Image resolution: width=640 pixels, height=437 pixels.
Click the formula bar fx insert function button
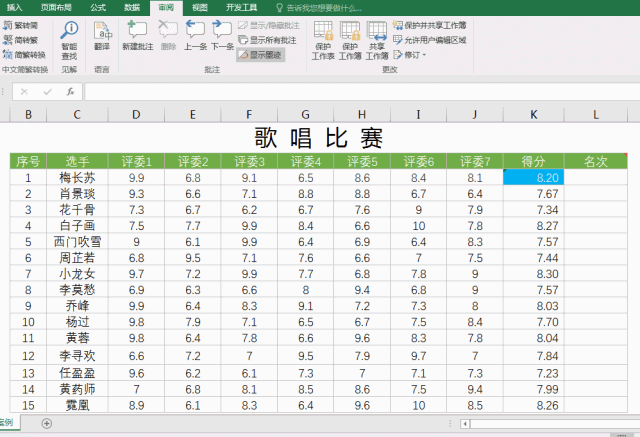(71, 91)
